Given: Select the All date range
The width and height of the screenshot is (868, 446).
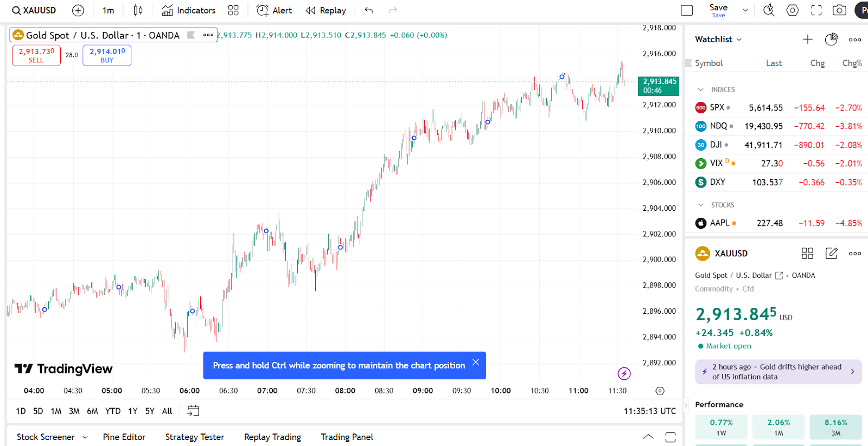Looking at the screenshot, I should point(167,411).
